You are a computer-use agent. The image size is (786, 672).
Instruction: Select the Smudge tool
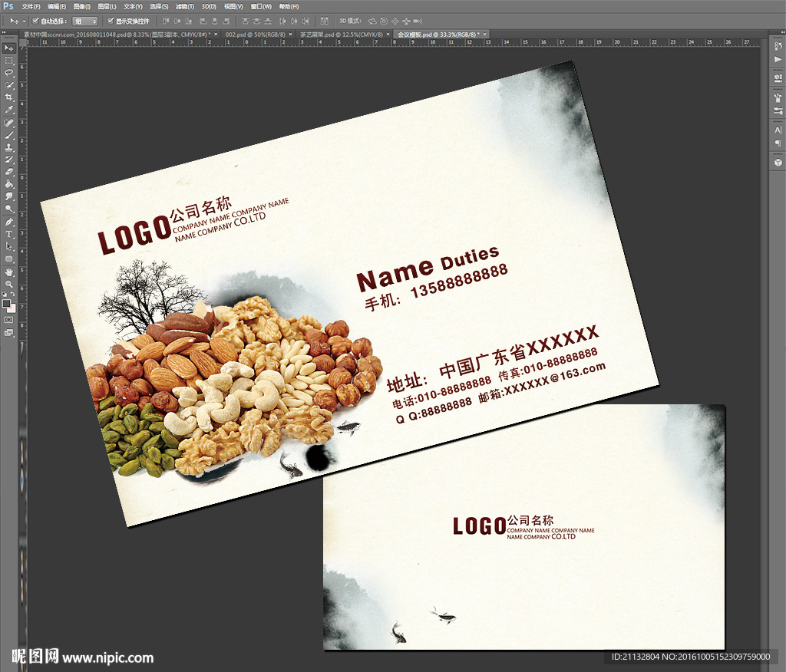(9, 196)
